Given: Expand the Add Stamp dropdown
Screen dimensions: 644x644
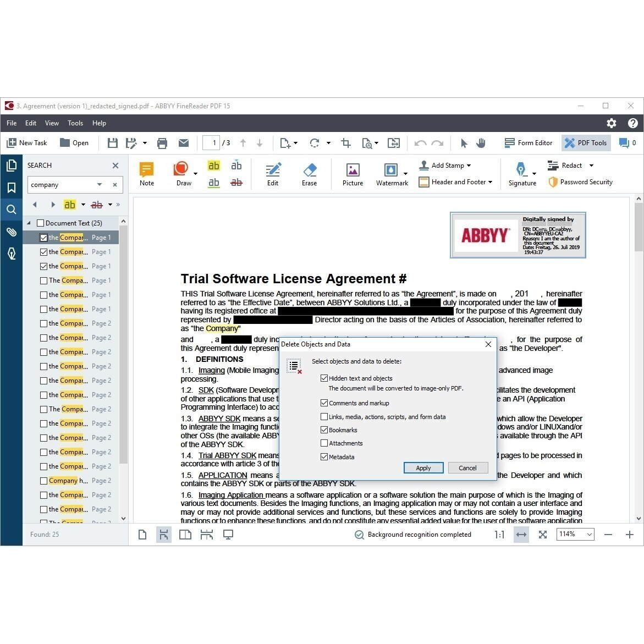Looking at the screenshot, I should click(469, 166).
